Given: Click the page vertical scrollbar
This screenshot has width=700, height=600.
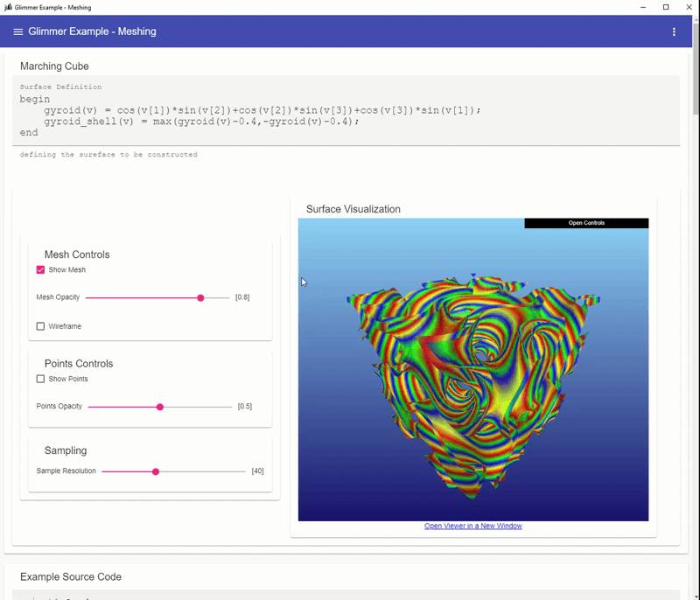Looking at the screenshot, I should (695, 262).
